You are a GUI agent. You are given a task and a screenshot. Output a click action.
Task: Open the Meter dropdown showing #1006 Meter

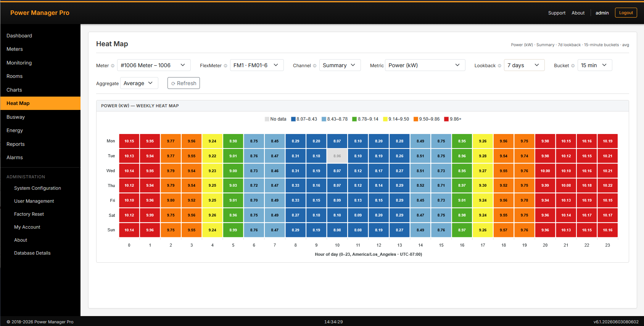(x=154, y=65)
